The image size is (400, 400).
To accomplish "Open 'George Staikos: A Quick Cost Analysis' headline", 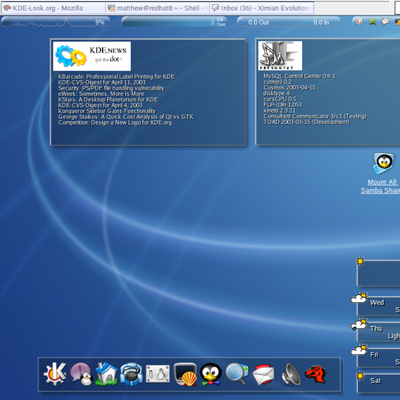I will click(125, 117).
